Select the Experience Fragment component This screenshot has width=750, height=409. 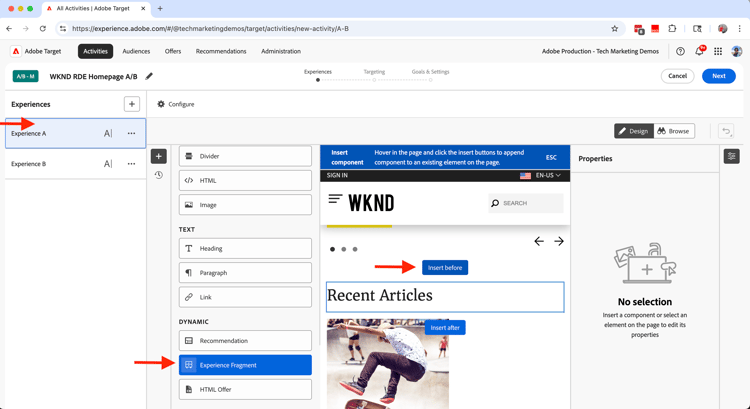[x=245, y=365]
